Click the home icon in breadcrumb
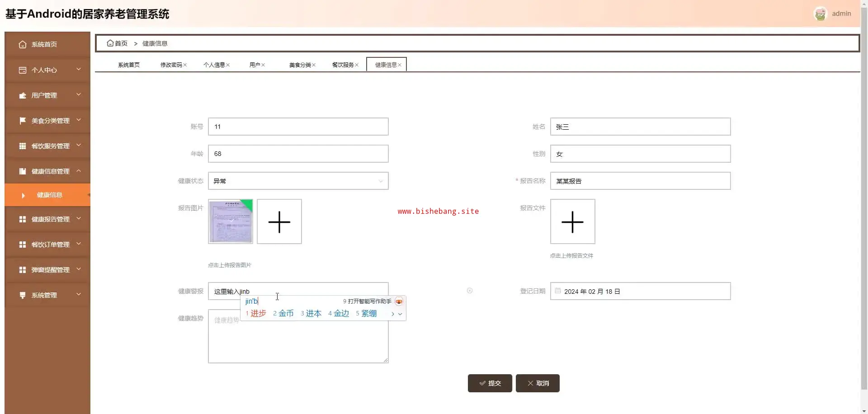The width and height of the screenshot is (868, 414). coord(110,43)
